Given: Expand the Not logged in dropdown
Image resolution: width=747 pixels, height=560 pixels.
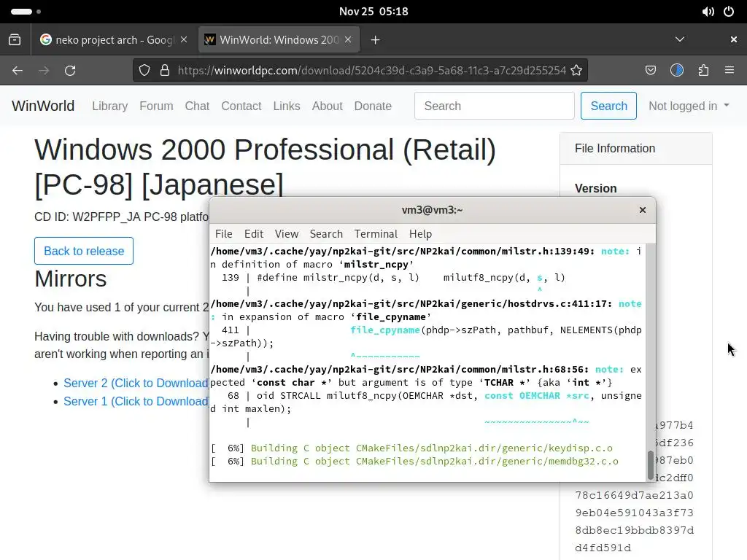Looking at the screenshot, I should [689, 106].
